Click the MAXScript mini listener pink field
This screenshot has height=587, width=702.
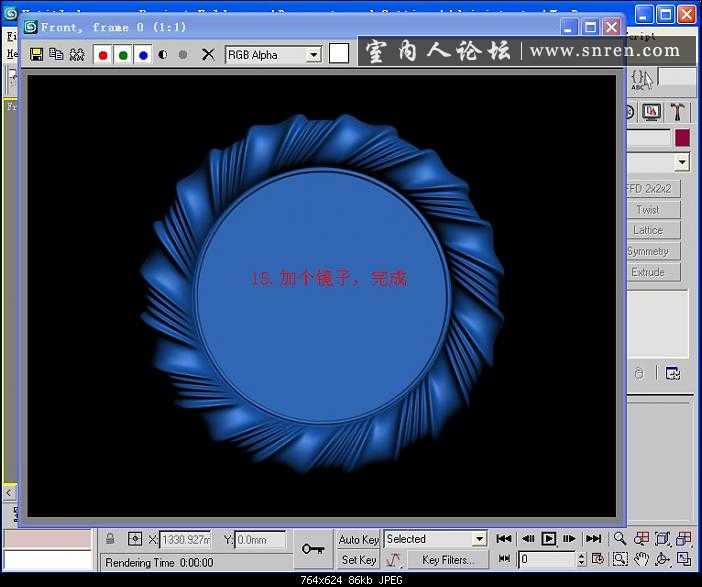pyautogui.click(x=47, y=540)
